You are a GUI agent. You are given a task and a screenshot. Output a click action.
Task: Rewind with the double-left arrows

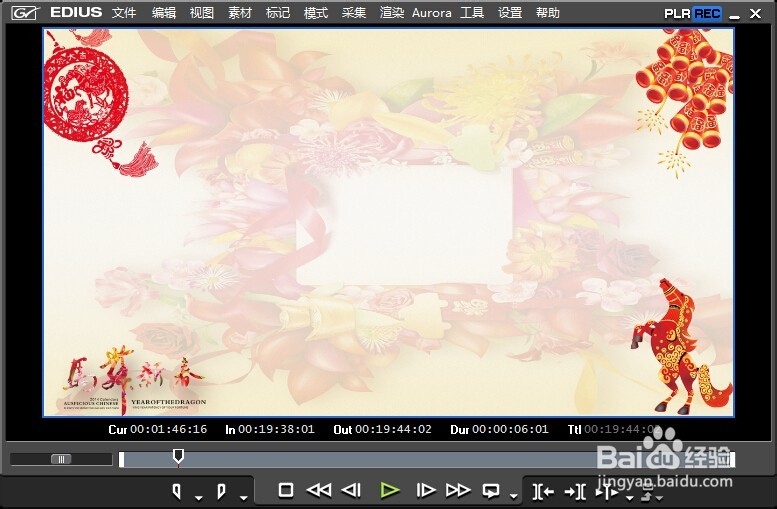[319, 491]
